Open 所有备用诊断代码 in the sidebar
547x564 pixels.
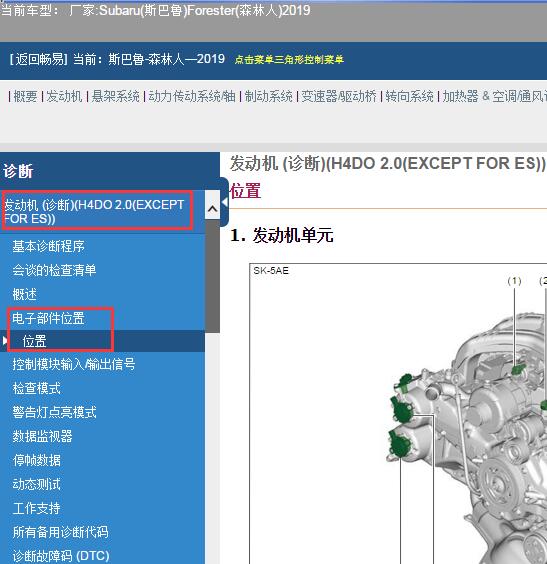point(60,532)
